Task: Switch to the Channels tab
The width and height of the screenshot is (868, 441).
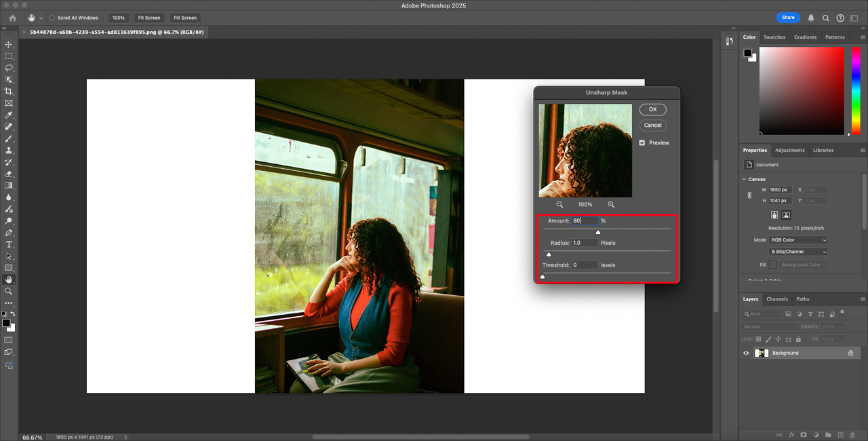Action: [x=777, y=299]
